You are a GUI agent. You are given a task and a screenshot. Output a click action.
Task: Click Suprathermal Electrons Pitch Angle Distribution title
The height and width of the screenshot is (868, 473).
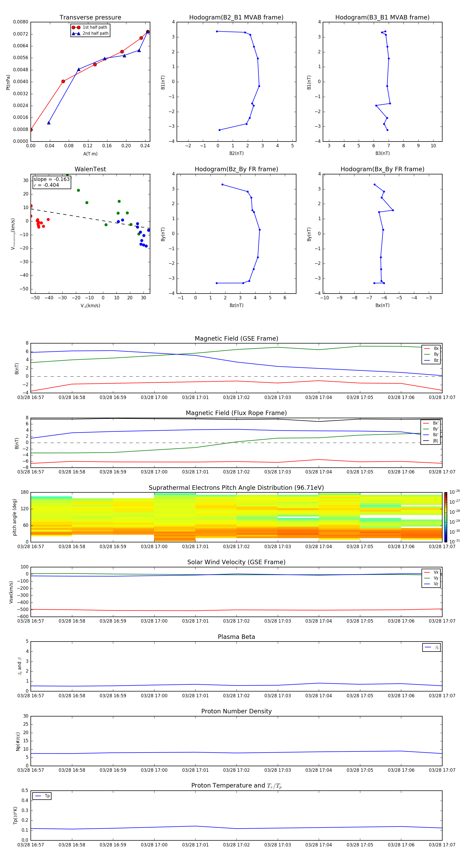(x=236, y=488)
